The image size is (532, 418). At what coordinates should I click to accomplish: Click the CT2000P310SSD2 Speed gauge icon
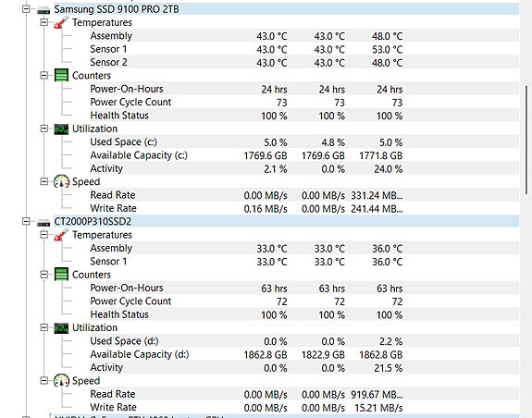(x=61, y=381)
